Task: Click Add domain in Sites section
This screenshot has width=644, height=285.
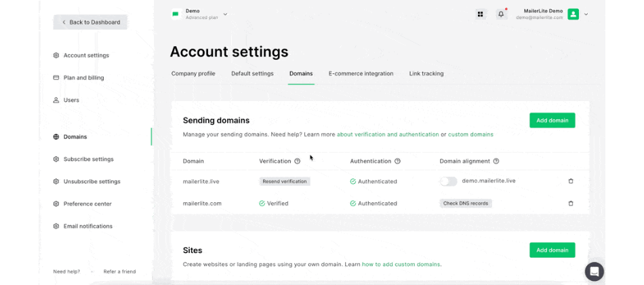Action: (x=552, y=250)
